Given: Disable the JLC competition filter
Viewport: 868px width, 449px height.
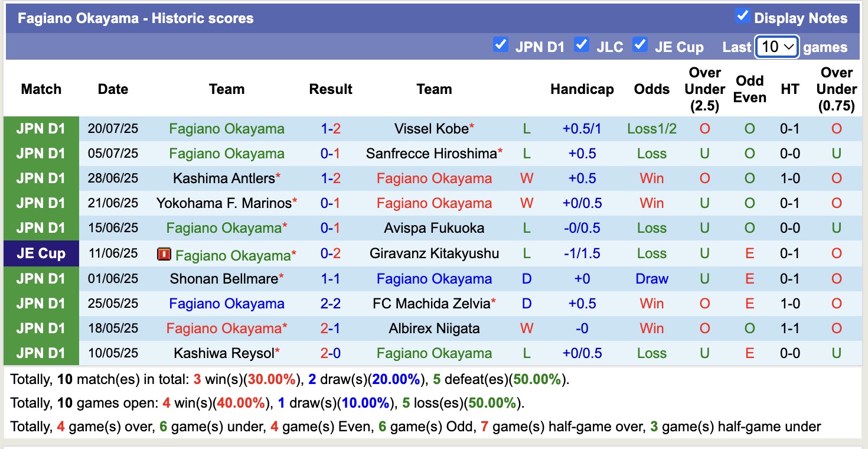Looking at the screenshot, I should pyautogui.click(x=582, y=43).
